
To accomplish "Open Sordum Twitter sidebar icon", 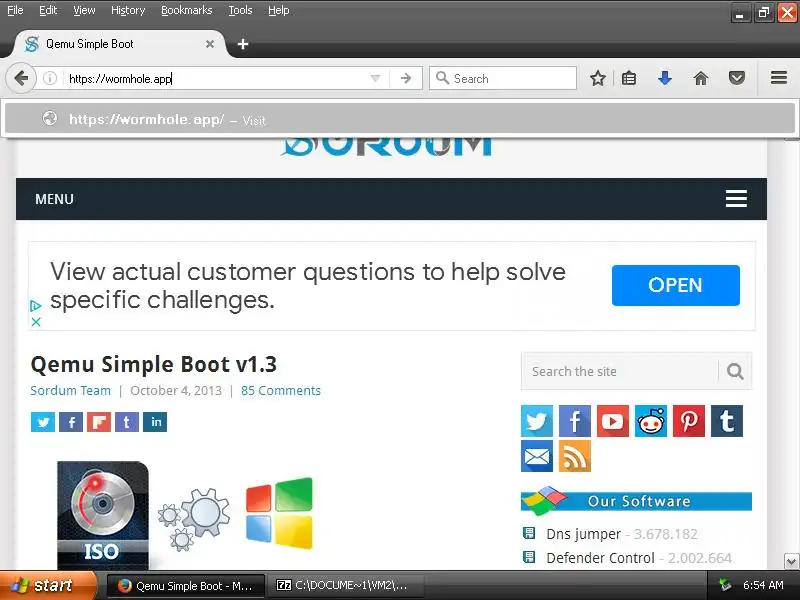I will [537, 421].
